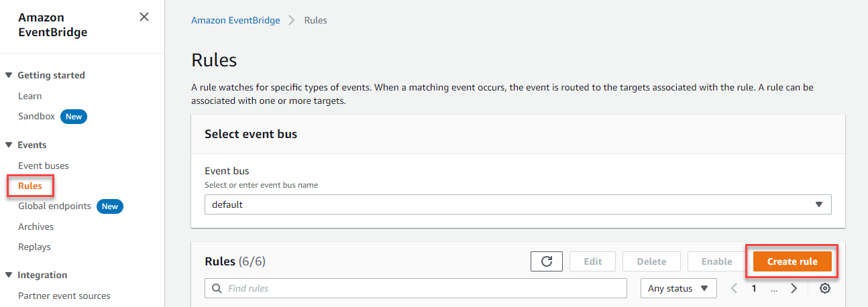
Task: Refresh the rules list
Action: tap(547, 261)
